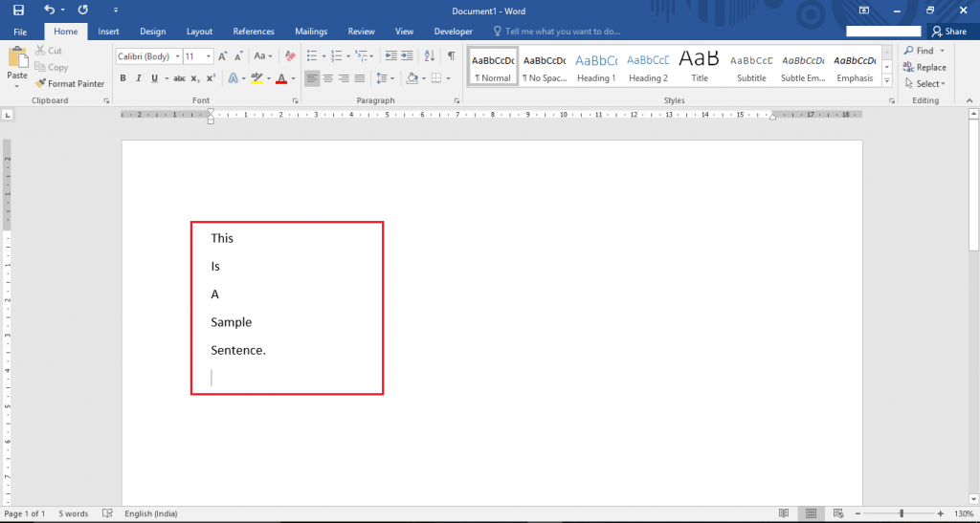Toggle Underline formatting
Image resolution: width=980 pixels, height=523 pixels.
(154, 78)
